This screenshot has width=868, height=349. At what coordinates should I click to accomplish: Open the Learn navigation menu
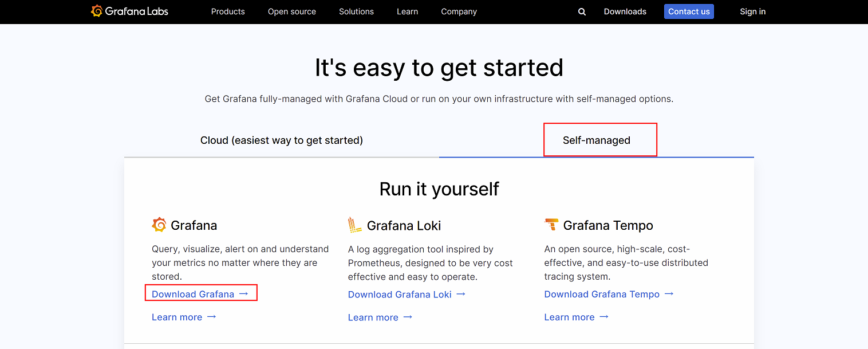407,11
